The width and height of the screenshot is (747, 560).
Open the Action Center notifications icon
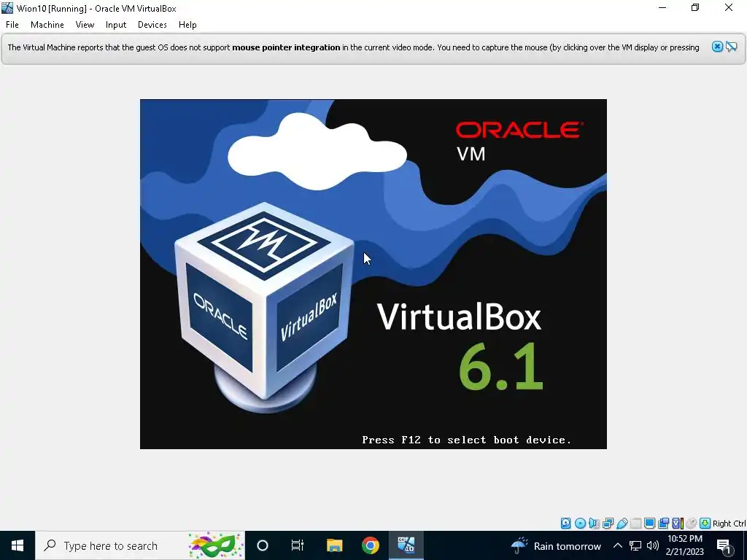724,545
